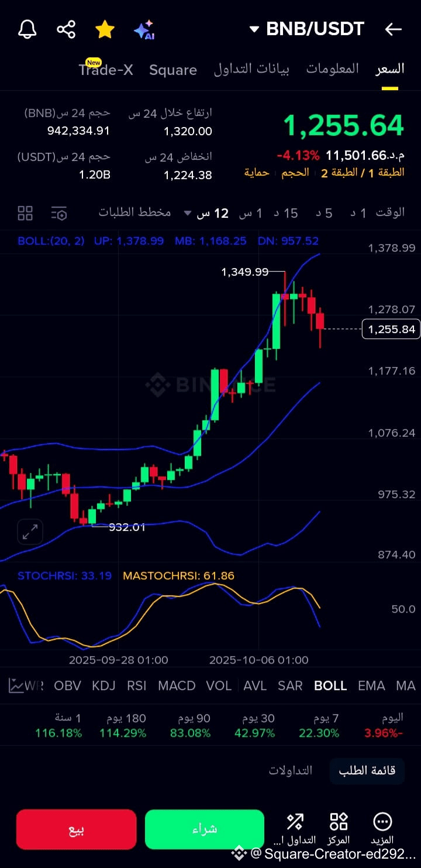Viewport: 421px width, 868px height.
Task: Tap the back arrow icon
Action: click(x=394, y=29)
